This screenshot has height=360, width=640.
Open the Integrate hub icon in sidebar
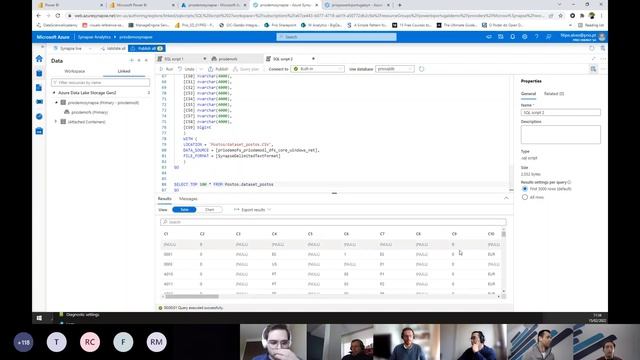click(x=39, y=102)
